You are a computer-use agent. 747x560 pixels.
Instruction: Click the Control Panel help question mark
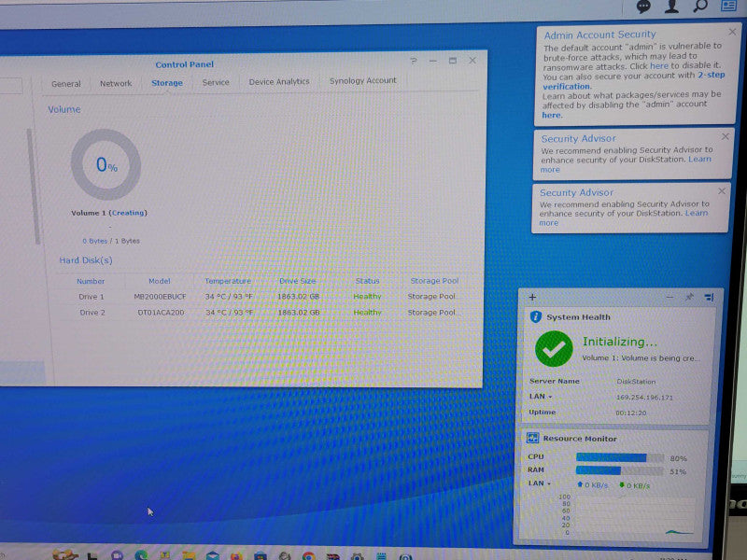413,61
